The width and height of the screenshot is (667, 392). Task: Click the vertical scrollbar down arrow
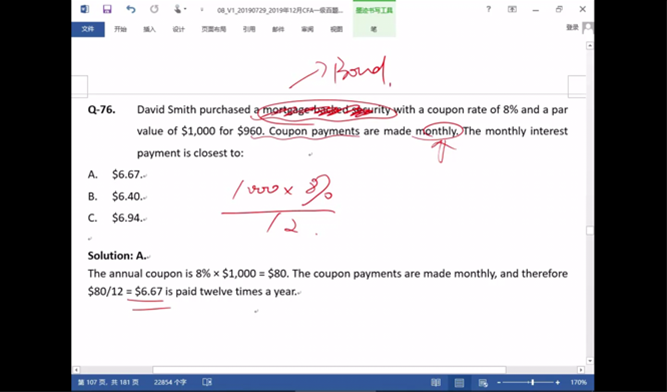590,361
